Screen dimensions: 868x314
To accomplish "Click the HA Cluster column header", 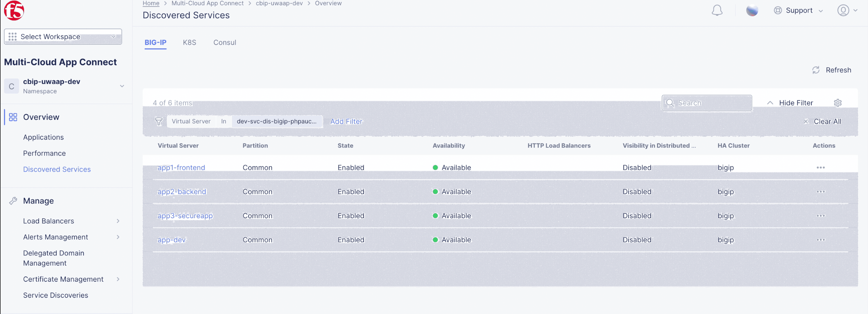I will [733, 146].
